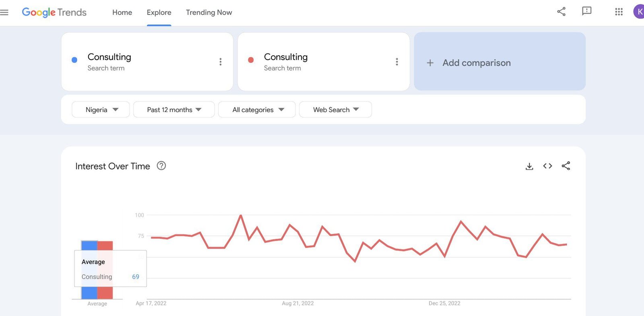Edit the blue Consulting search term
Image resolution: width=644 pixels, height=316 pixels.
109,57
